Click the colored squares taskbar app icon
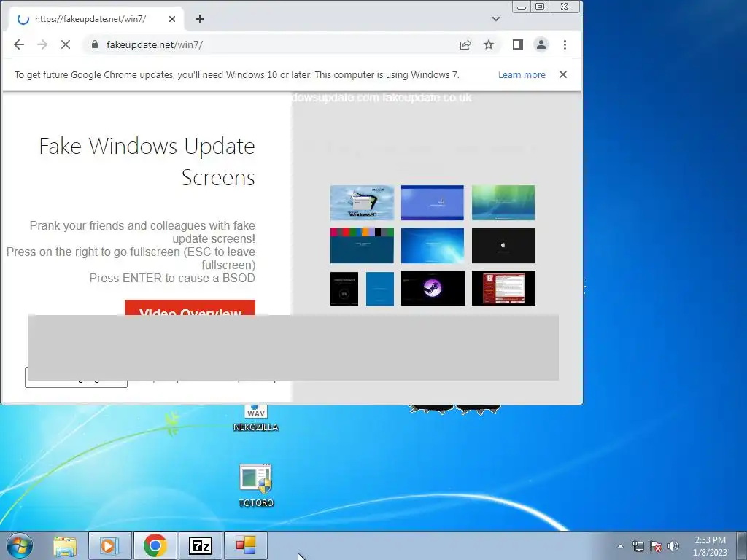This screenshot has width=747, height=560. pos(246,545)
